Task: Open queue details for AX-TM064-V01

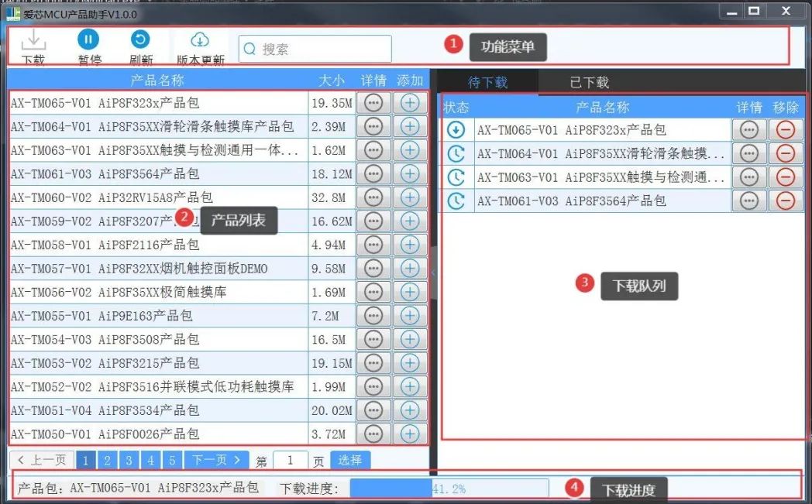Action: click(749, 153)
